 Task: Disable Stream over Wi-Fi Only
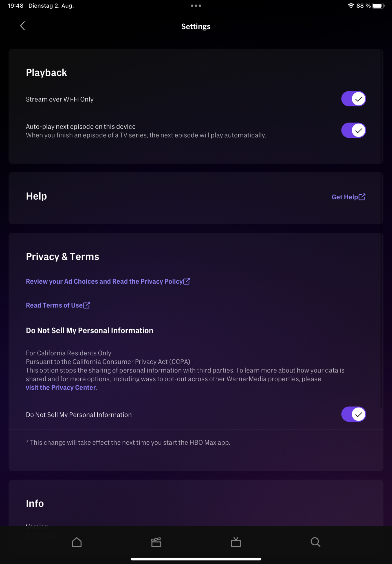(353, 99)
